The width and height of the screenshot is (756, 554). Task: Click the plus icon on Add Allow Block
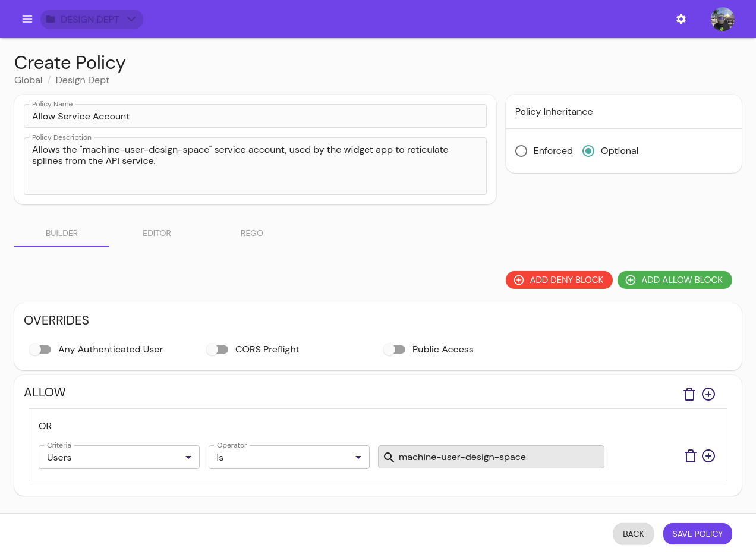pyautogui.click(x=631, y=280)
